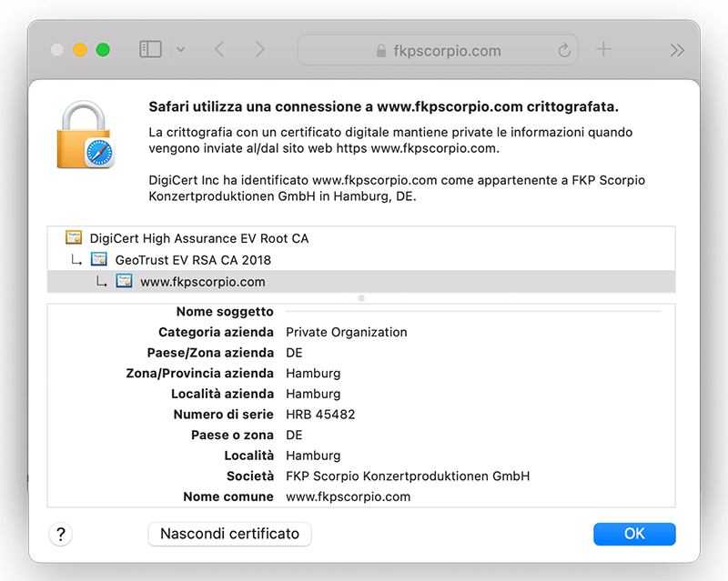Click the pane splitter dot handle
Image resolution: width=728 pixels, height=581 pixels.
point(361,298)
